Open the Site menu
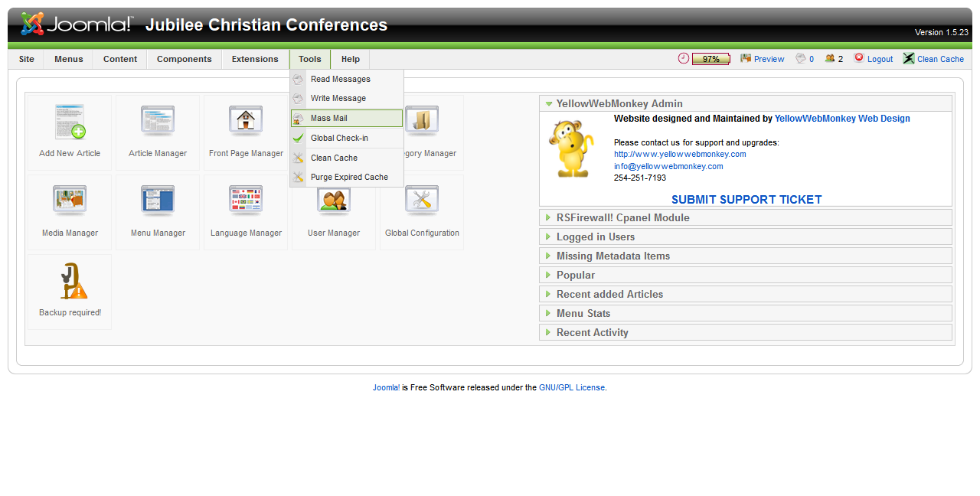 27,59
